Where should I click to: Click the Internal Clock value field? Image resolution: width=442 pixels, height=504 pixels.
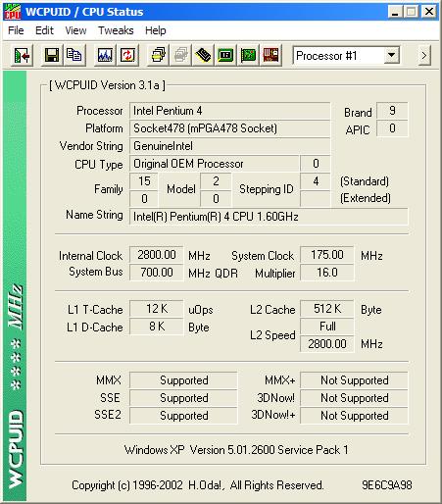pos(157,255)
